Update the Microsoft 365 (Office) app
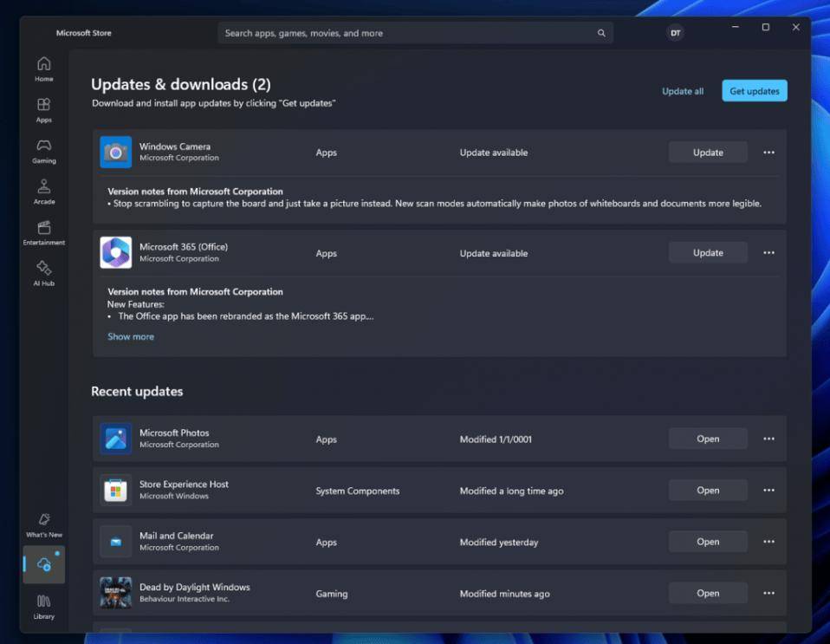The image size is (830, 644). [x=708, y=252]
